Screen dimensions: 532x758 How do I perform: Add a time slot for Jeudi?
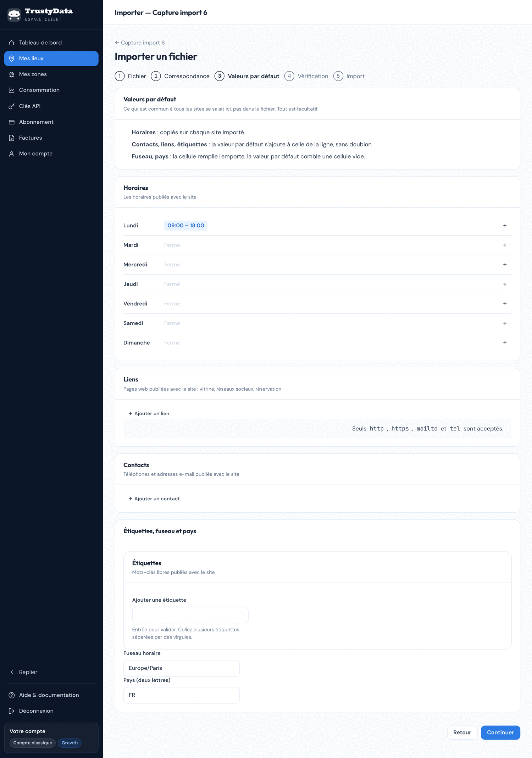coord(505,284)
